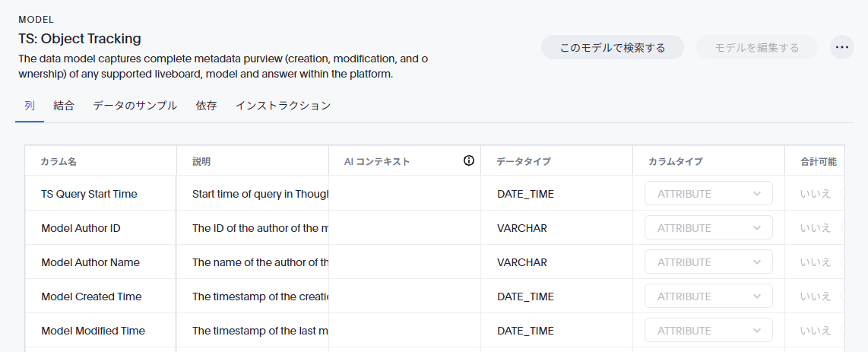
Task: Click the AI コンテキスト info icon
Action: point(469,160)
